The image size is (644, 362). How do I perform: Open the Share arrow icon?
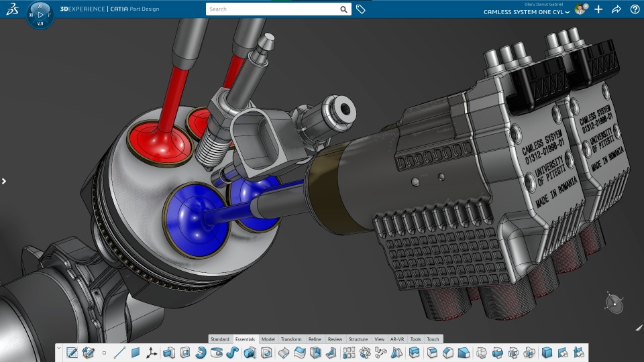(616, 9)
